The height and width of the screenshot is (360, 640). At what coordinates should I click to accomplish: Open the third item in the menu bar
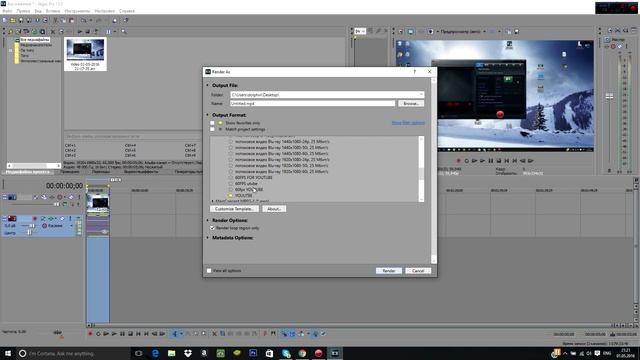tap(38, 11)
